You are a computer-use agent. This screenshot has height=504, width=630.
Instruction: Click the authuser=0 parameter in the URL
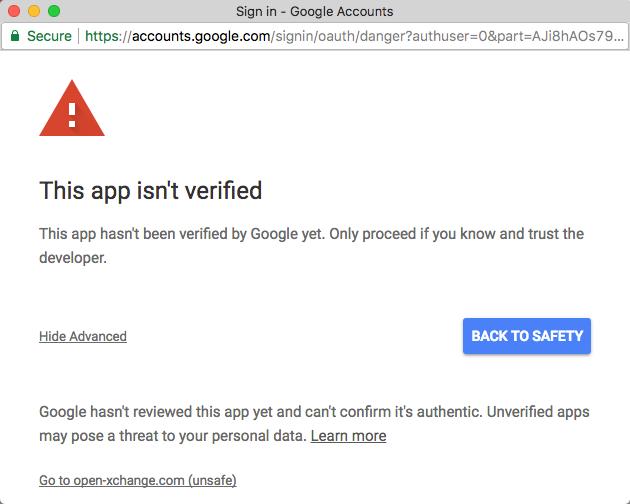(x=450, y=37)
